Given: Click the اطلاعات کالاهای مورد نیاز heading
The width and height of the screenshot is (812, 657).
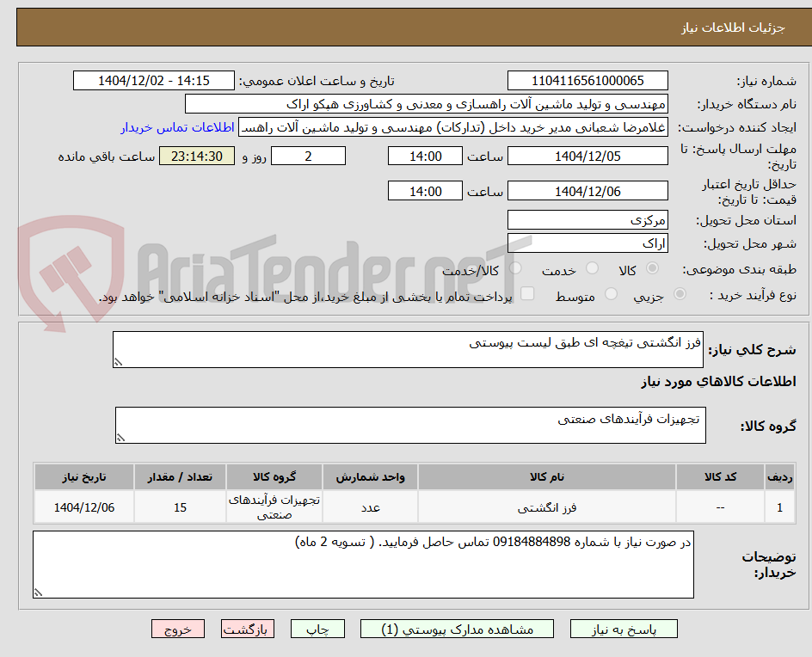Looking at the screenshot, I should coord(719,382).
